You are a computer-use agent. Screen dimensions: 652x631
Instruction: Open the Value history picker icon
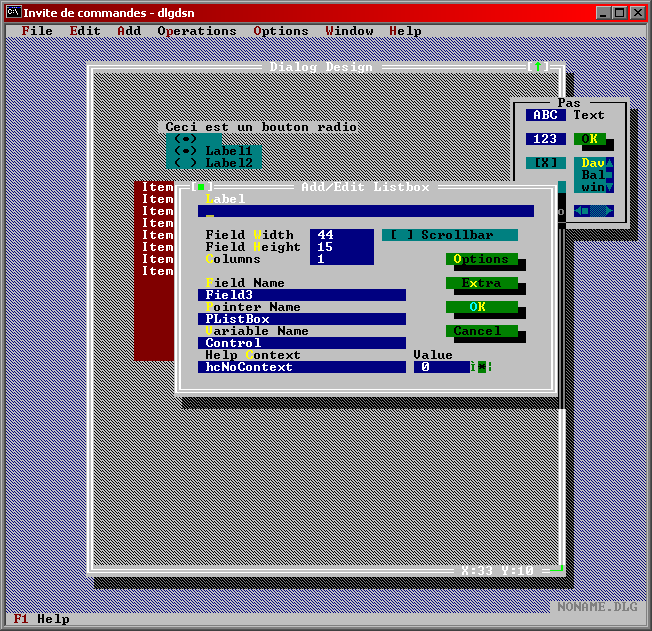[481, 367]
